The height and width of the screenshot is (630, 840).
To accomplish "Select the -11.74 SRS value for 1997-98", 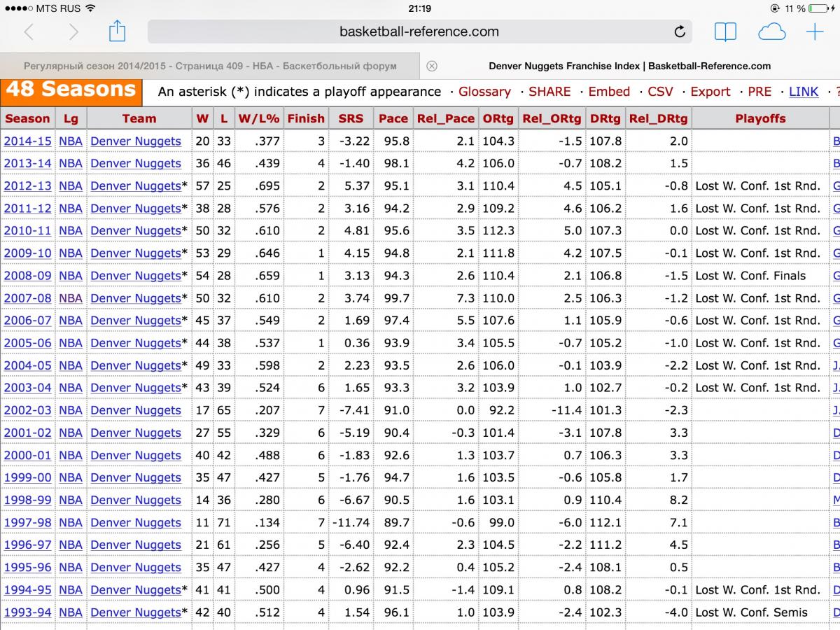I will [350, 523].
